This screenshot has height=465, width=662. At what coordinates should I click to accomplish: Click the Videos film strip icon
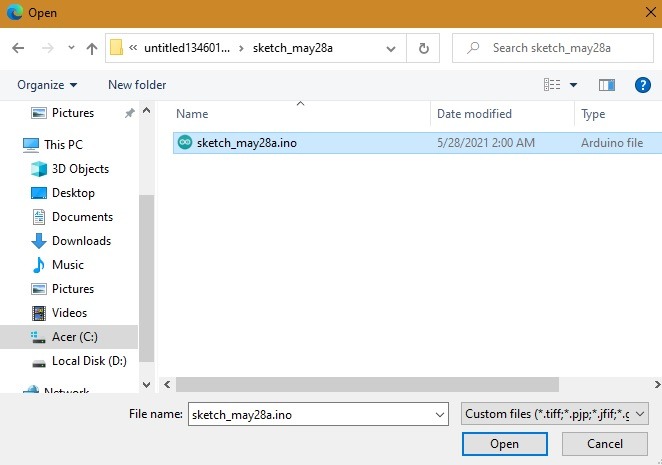coord(39,313)
